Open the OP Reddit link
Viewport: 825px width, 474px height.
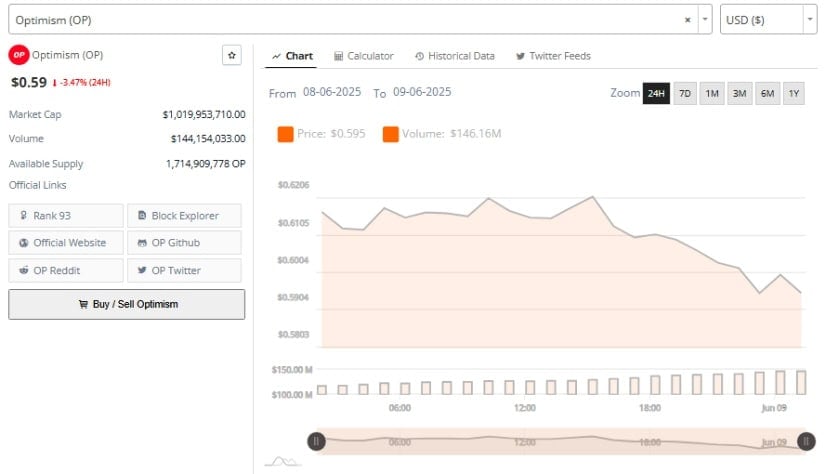[66, 270]
